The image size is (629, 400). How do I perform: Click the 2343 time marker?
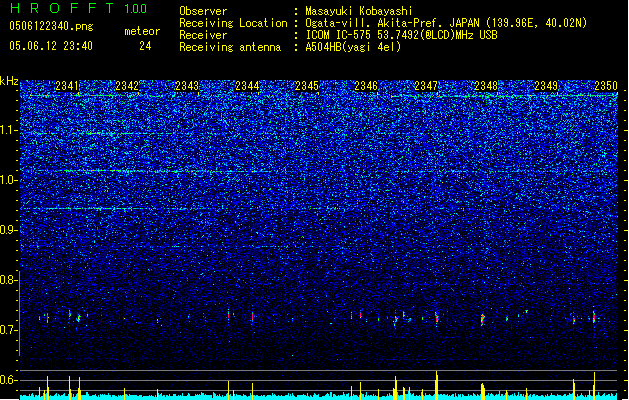tap(187, 86)
